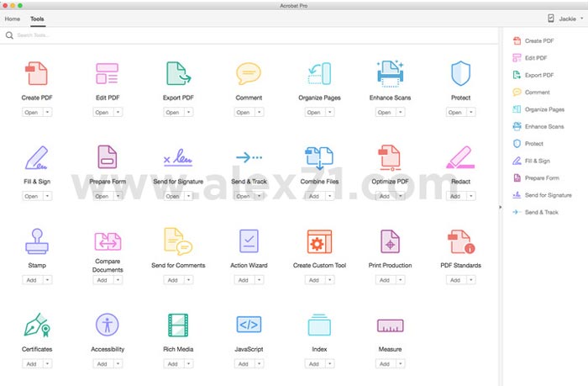588x386 pixels.
Task: Click the Fill & Sign pen icon in grid
Action: (36, 158)
